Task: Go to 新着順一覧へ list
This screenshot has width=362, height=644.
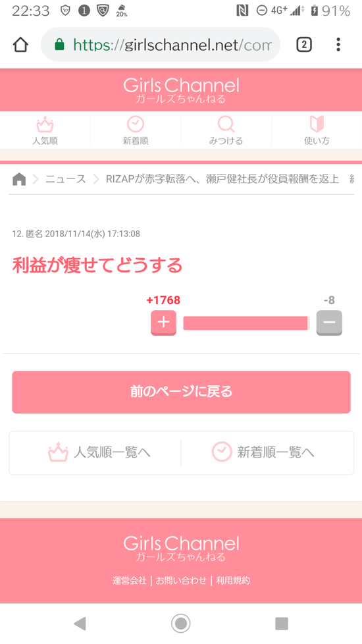Action: pos(263,452)
